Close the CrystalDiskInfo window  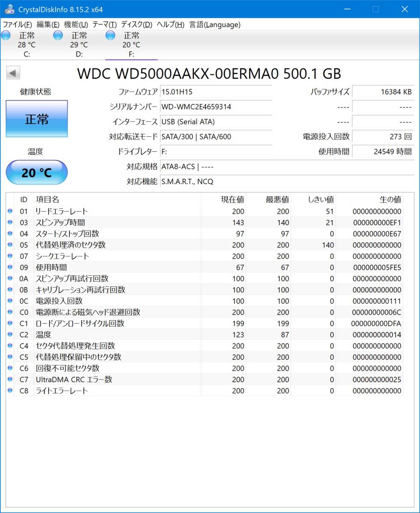click(405, 9)
